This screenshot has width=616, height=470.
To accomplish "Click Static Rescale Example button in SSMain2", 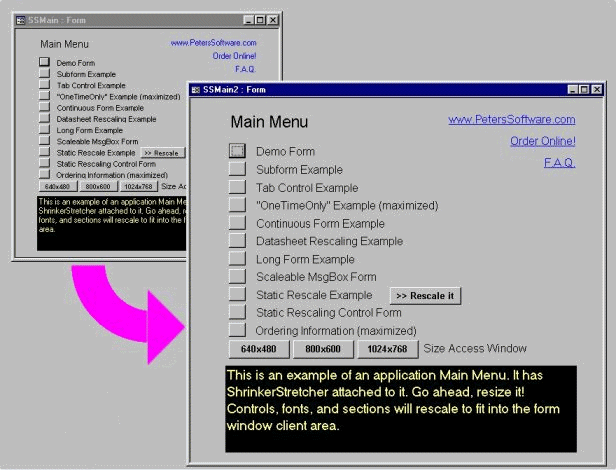I will tap(237, 294).
